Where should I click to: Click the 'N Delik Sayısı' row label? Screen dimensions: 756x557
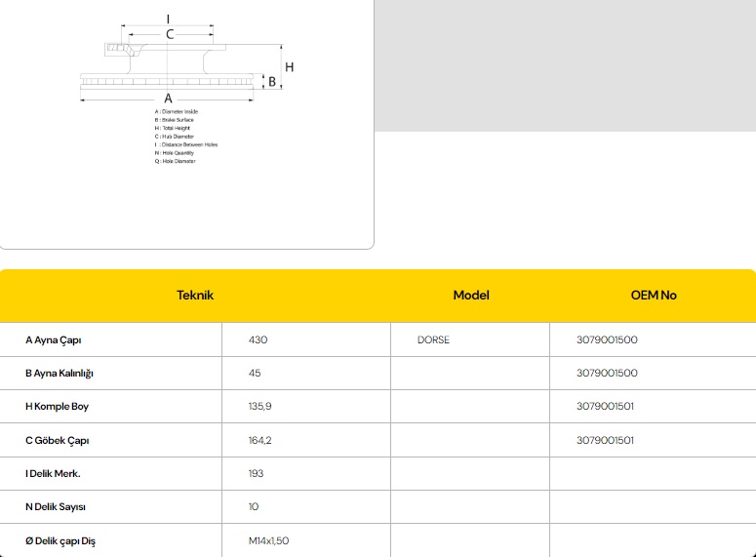[56, 507]
